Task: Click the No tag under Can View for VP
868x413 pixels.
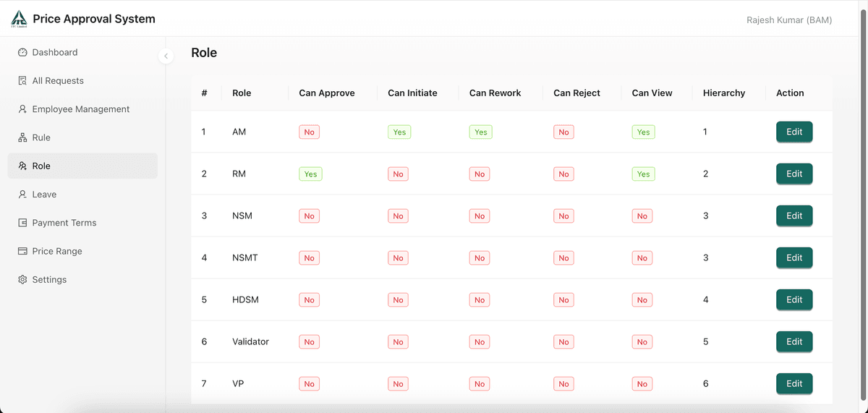Action: point(642,384)
